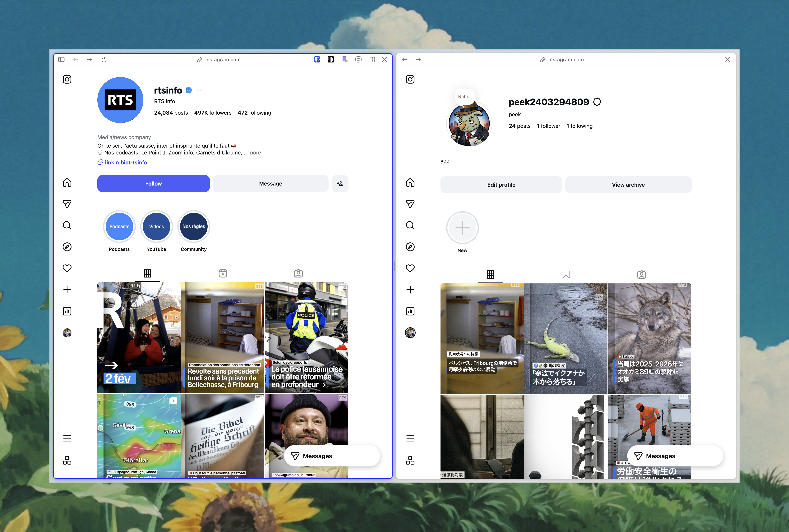Screen dimensions: 789x532
Task: Click Home icon in right Instagram sidebar
Action: (410, 182)
